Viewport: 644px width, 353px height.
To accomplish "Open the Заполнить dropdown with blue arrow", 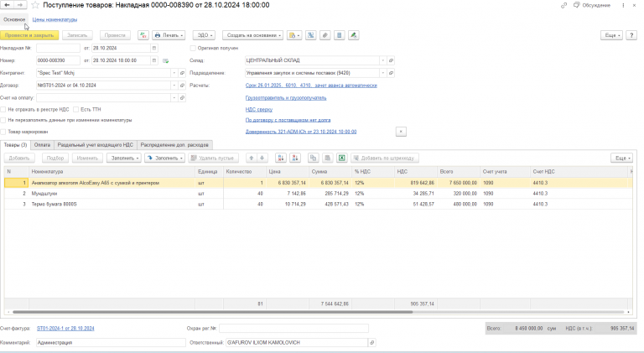I will [164, 158].
